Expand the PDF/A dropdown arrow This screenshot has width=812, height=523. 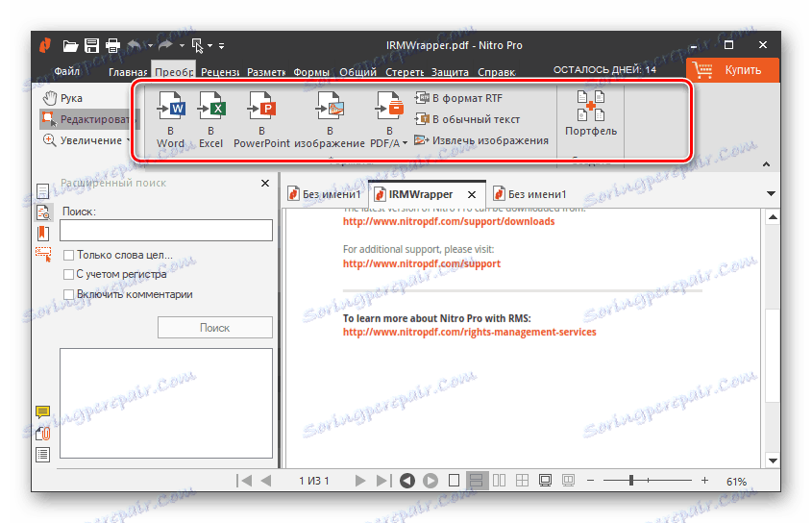point(405,142)
